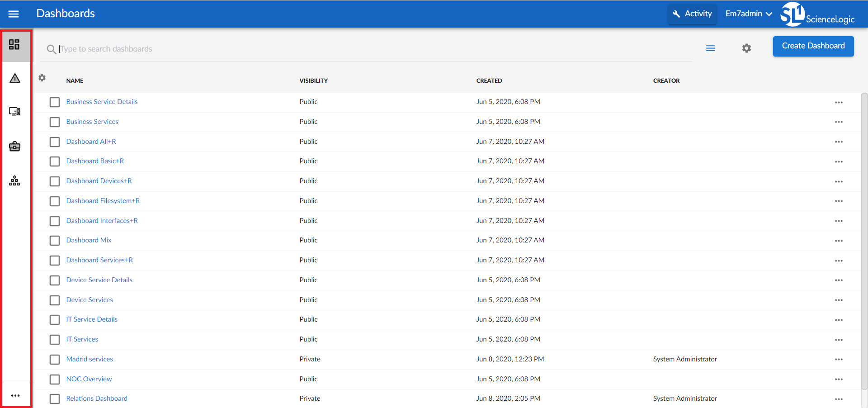The width and height of the screenshot is (868, 408).
Task: Expand the Em7admin user dropdown
Action: click(x=749, y=14)
